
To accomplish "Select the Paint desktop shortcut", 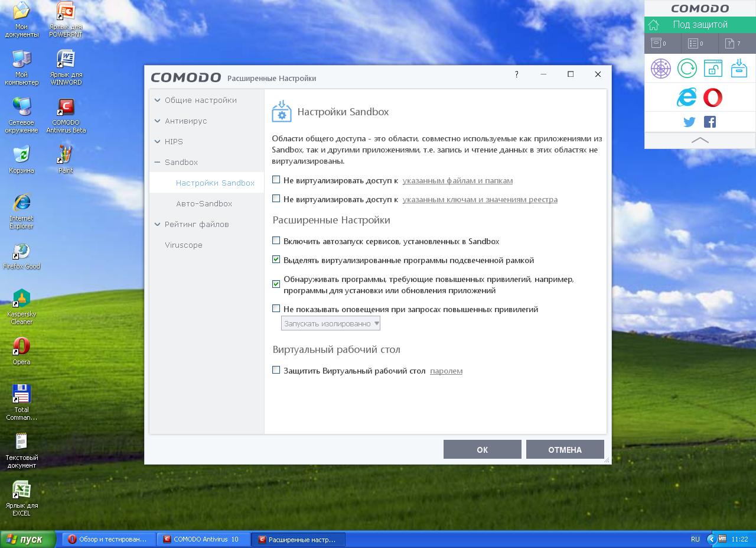I will [66, 160].
